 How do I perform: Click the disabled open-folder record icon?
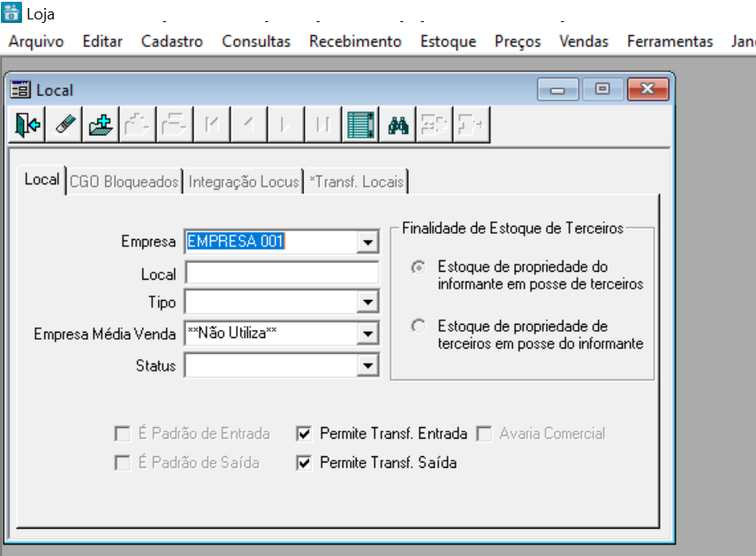pos(138,124)
